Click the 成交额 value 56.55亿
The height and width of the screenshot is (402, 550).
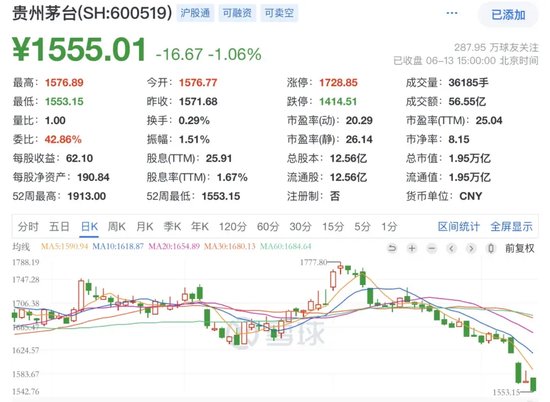(x=467, y=102)
